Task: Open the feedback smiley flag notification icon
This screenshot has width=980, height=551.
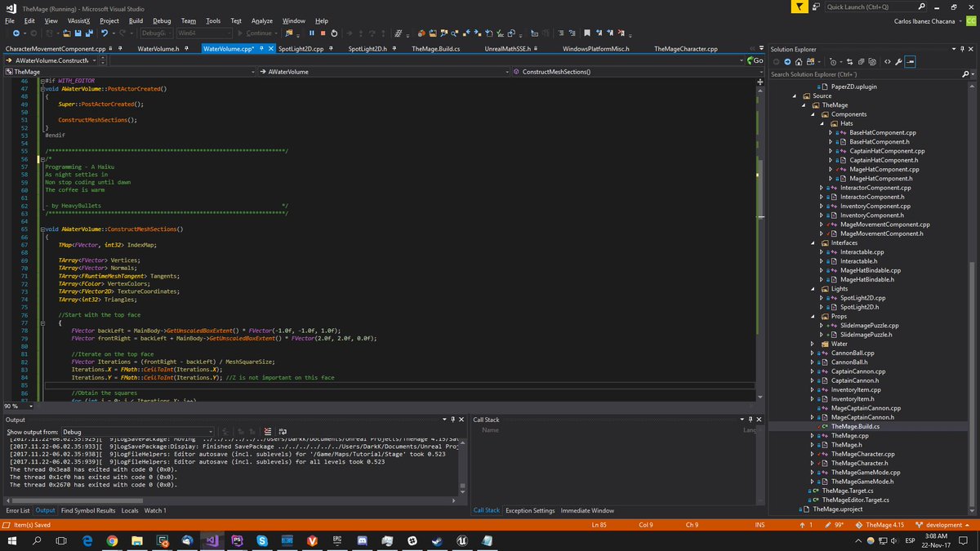Action: [799, 7]
